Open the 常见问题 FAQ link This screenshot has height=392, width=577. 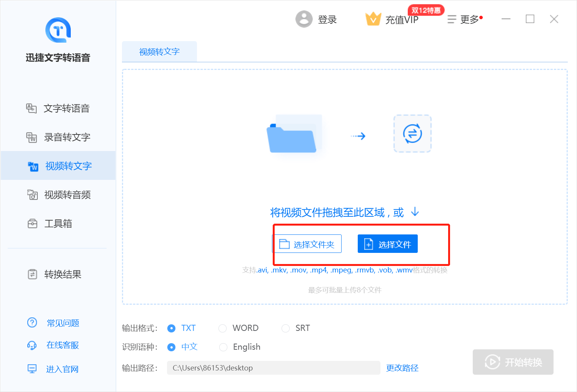point(63,323)
